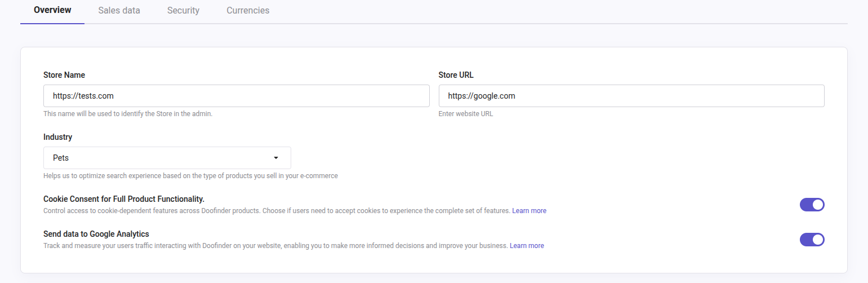Disable Send data to Google Analytics switch

812,240
